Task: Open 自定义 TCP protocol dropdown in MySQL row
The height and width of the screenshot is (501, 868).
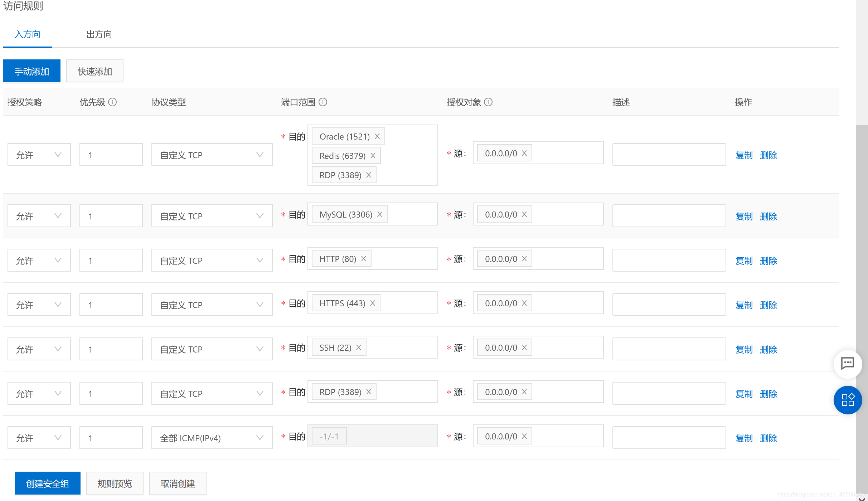Action: point(212,216)
